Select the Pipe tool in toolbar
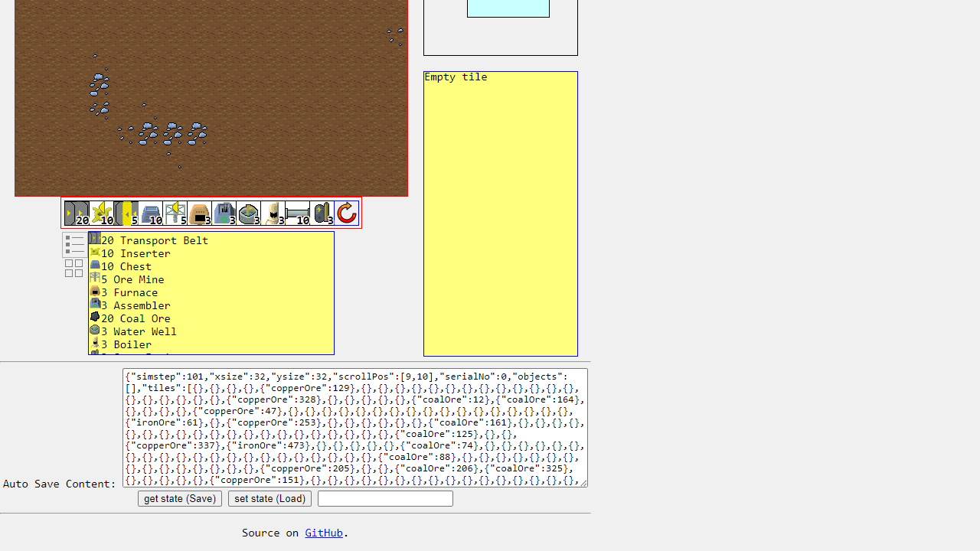This screenshot has height=551, width=980. coord(297,213)
